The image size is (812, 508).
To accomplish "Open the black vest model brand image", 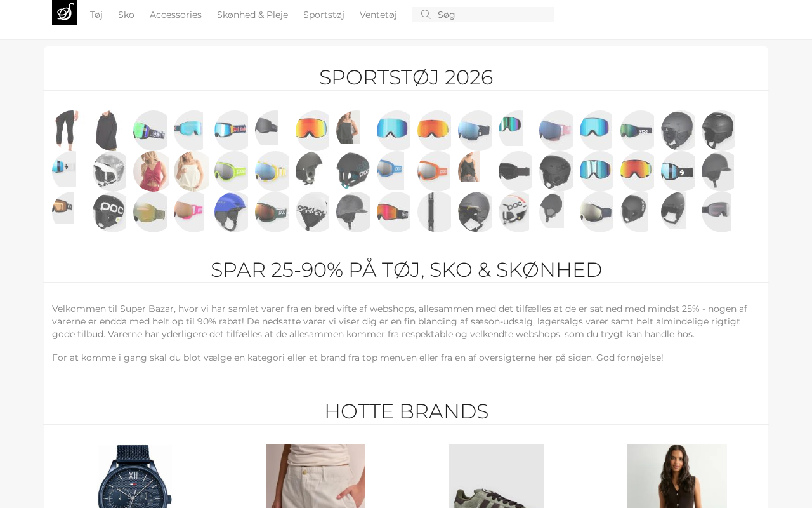I will (x=677, y=476).
